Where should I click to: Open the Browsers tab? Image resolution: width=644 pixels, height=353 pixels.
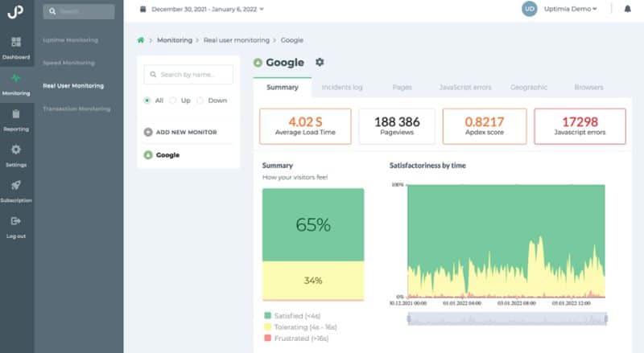click(x=588, y=87)
